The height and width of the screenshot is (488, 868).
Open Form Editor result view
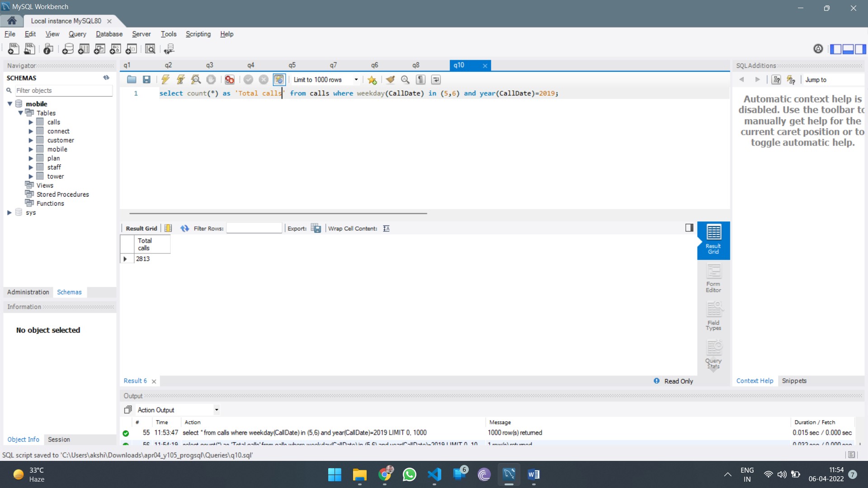pyautogui.click(x=713, y=278)
